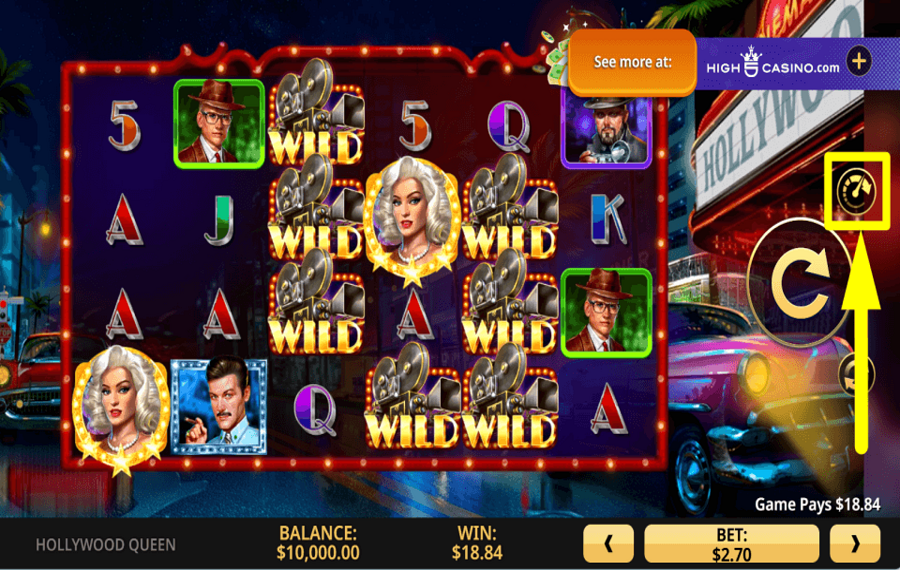This screenshot has width=900, height=570.
Task: Click the man in blue frame symbol
Action: (219, 406)
